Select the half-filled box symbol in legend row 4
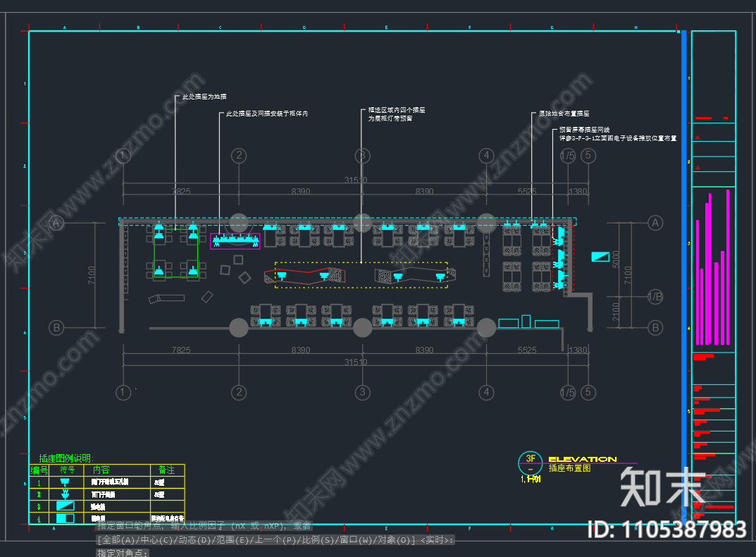The width and height of the screenshot is (756, 557). (65, 518)
